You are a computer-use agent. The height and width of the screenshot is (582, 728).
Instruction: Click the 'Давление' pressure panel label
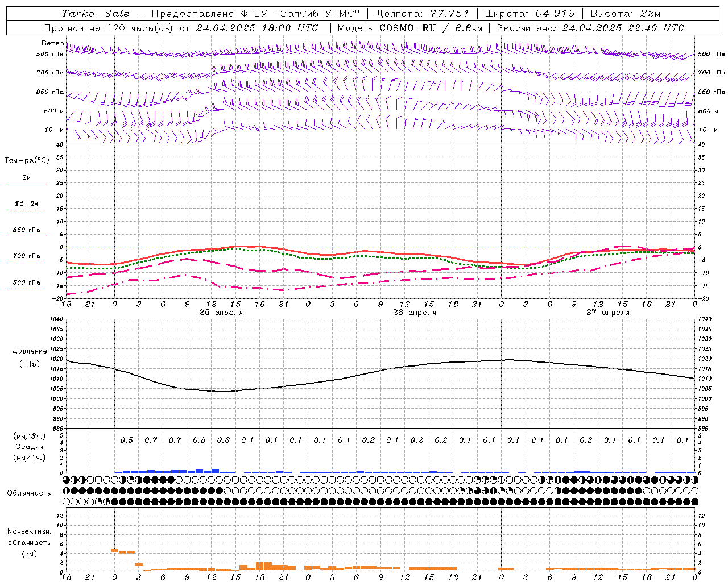pyautogui.click(x=30, y=351)
